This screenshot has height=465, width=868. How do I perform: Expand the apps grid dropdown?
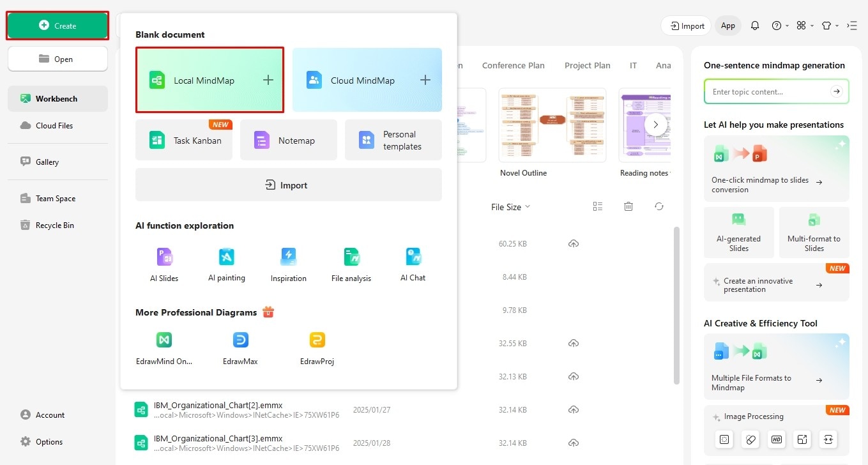[x=805, y=26]
